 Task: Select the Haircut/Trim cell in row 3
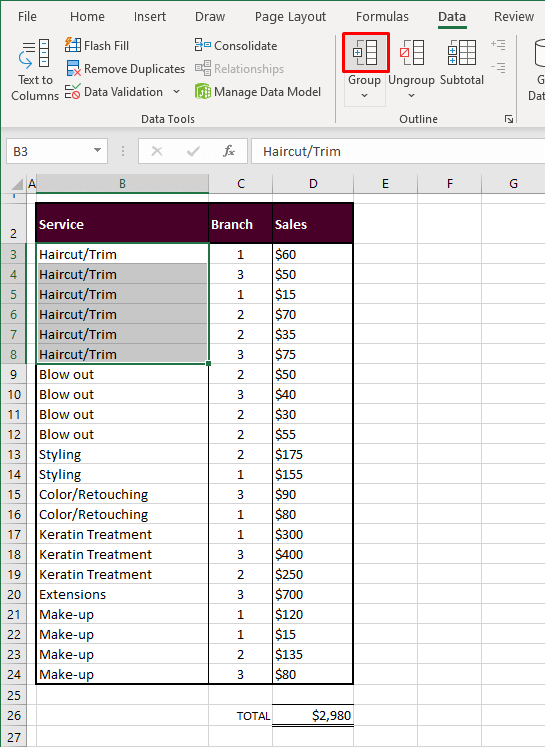click(122, 254)
